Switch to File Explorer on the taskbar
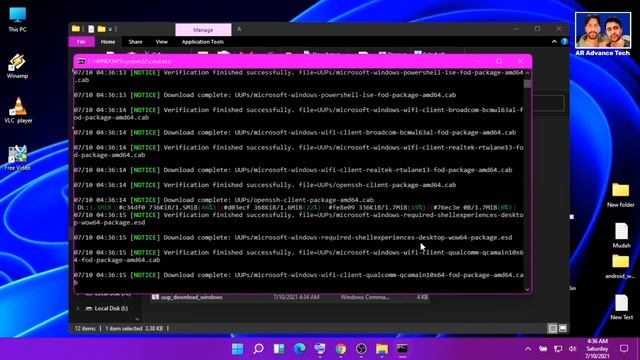This screenshot has width=640, height=360. pyautogui.click(x=382, y=349)
